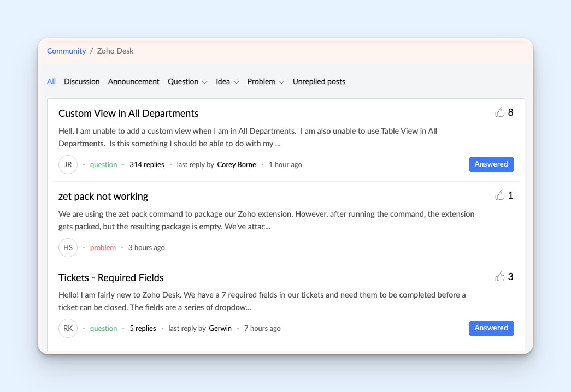Like the Custom View in All Departments post

[x=500, y=112]
